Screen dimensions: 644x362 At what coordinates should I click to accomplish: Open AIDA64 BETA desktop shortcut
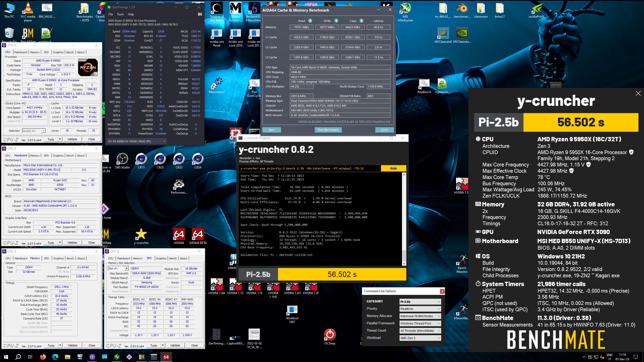click(198, 236)
